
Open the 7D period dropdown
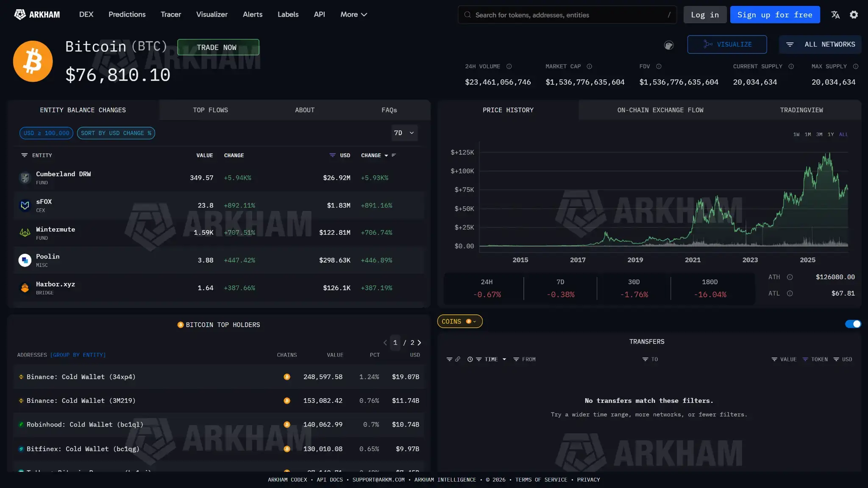pyautogui.click(x=404, y=133)
